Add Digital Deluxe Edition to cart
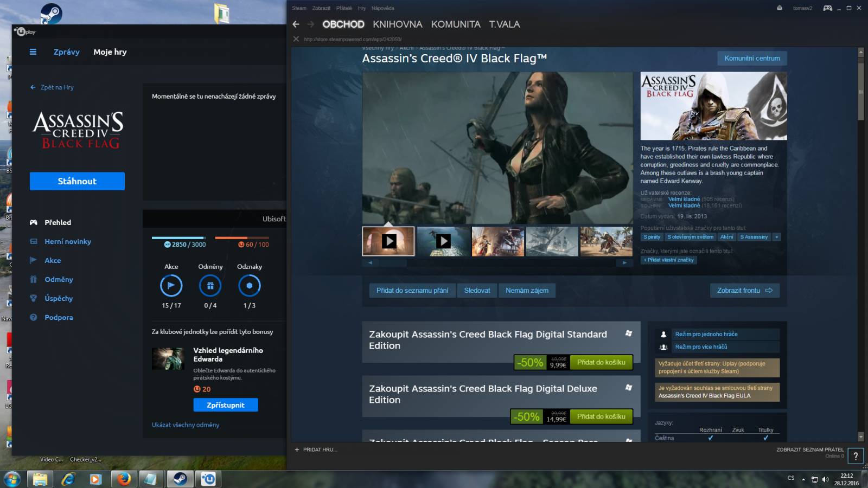This screenshot has width=868, height=488. (601, 416)
